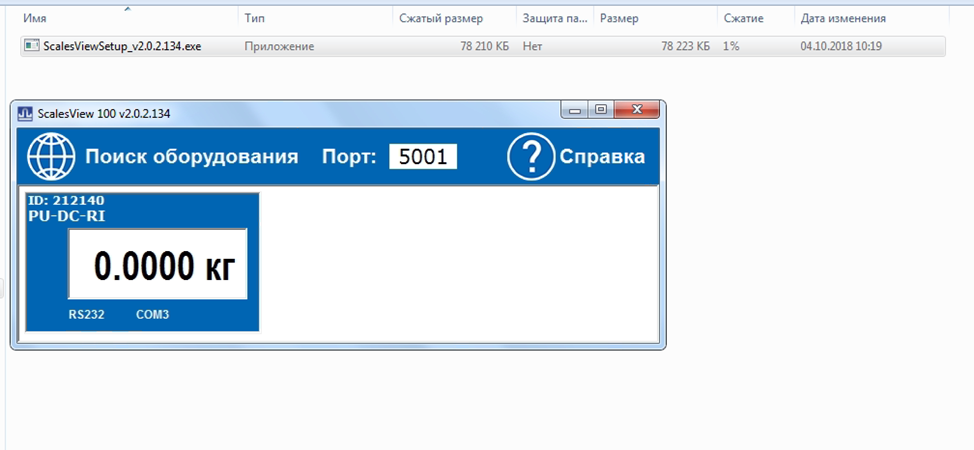Open Поиск оборудования label
This screenshot has height=450, width=974.
click(191, 157)
